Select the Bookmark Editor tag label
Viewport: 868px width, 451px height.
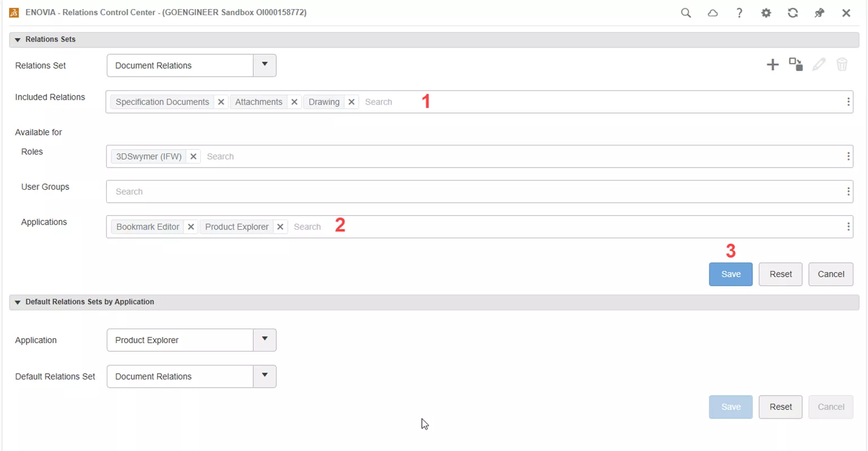click(x=148, y=227)
